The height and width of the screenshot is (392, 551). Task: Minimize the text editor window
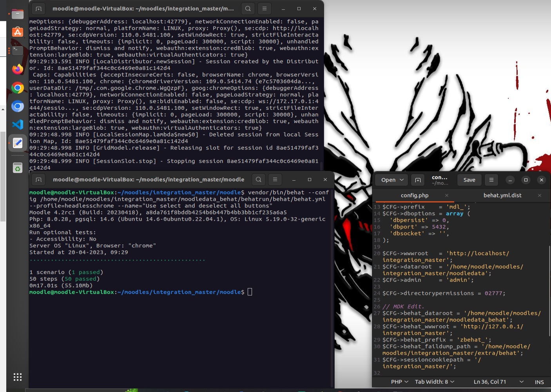click(x=510, y=180)
